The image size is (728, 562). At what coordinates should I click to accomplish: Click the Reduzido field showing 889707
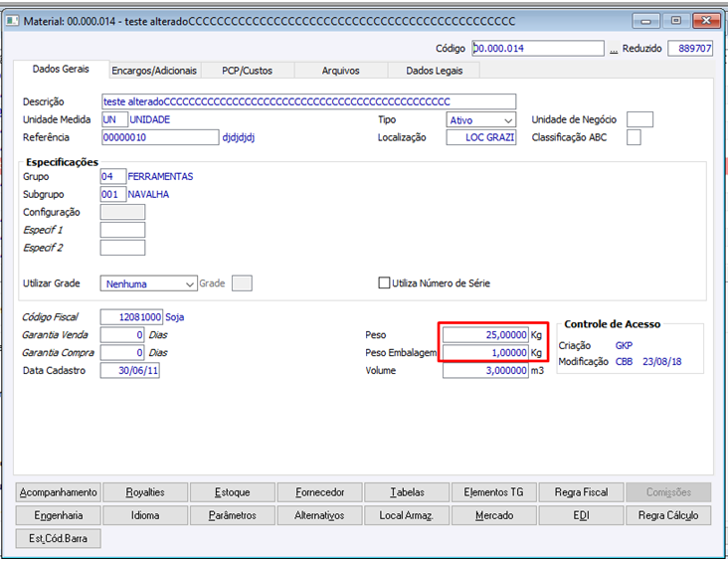point(690,49)
